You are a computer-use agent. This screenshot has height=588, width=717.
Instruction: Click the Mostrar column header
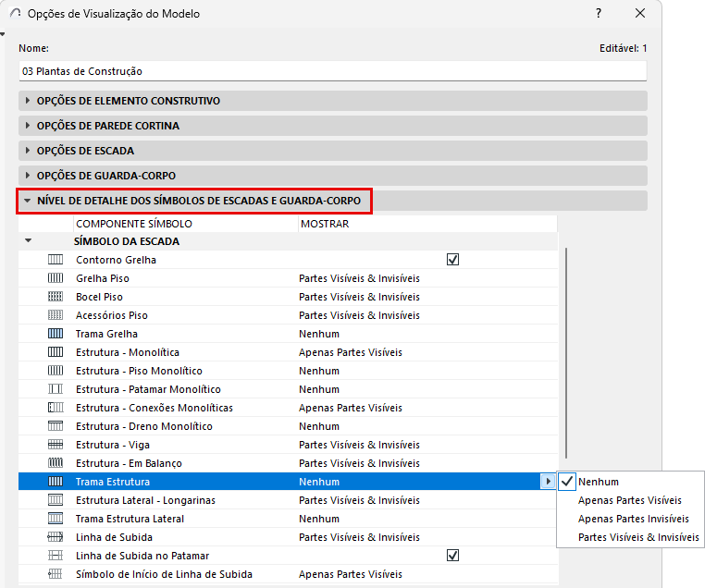(325, 224)
